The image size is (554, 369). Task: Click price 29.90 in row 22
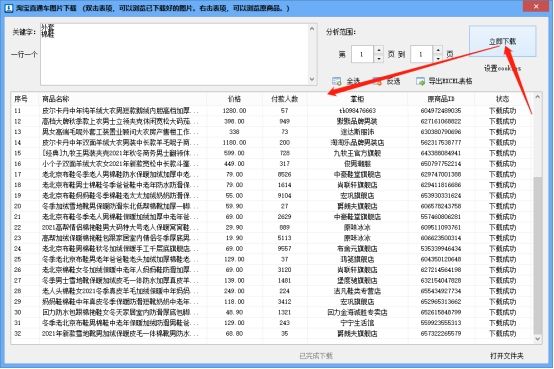[234, 227]
